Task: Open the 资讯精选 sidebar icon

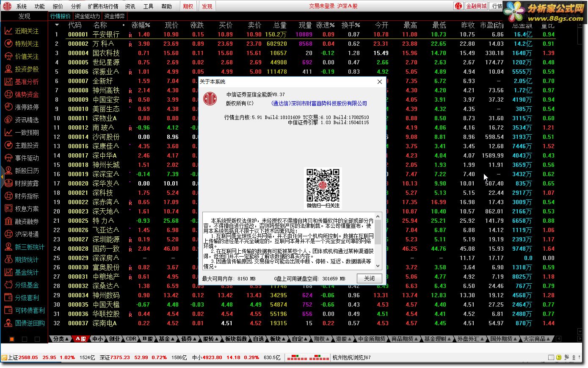Action: [8, 120]
